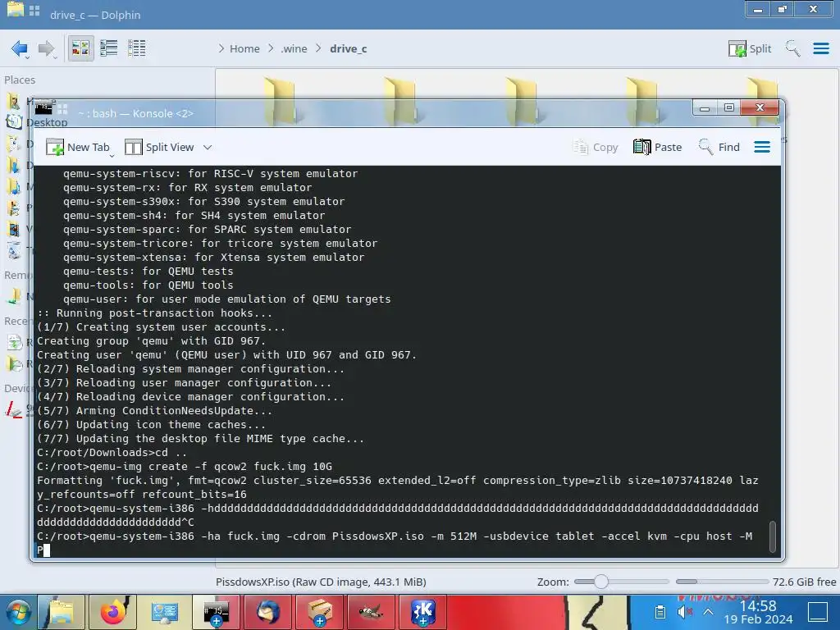Paste clipboard into Konsole
This screenshot has height=630, width=840.
click(657, 148)
